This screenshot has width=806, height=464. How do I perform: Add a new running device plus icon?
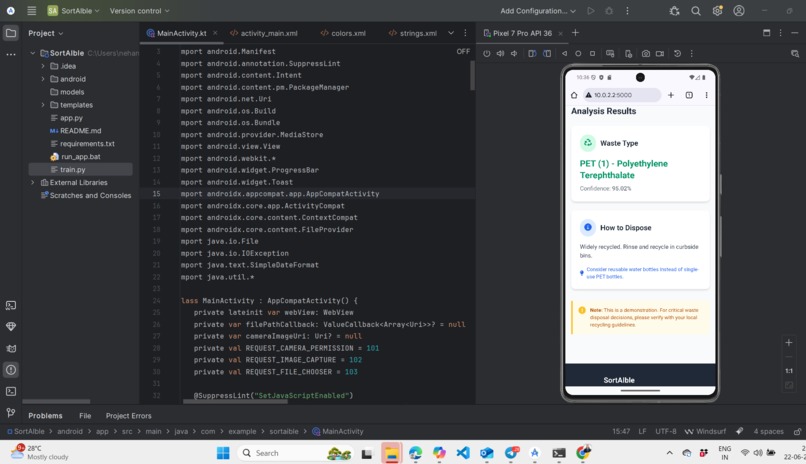(575, 33)
